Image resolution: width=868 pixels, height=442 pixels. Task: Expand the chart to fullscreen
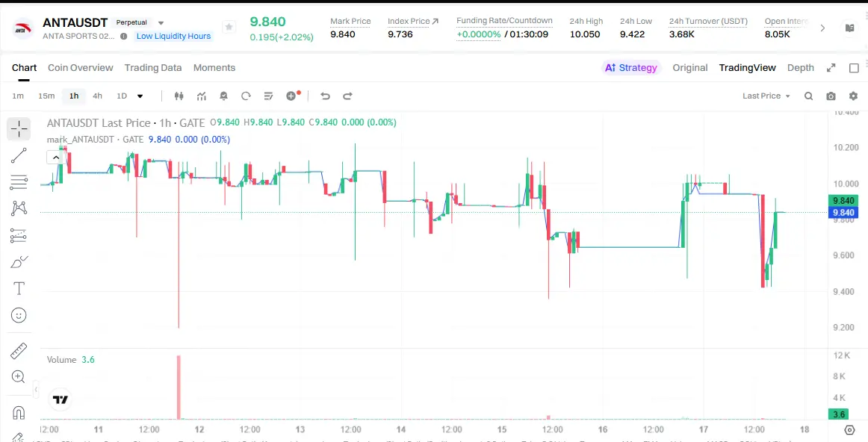tap(831, 67)
